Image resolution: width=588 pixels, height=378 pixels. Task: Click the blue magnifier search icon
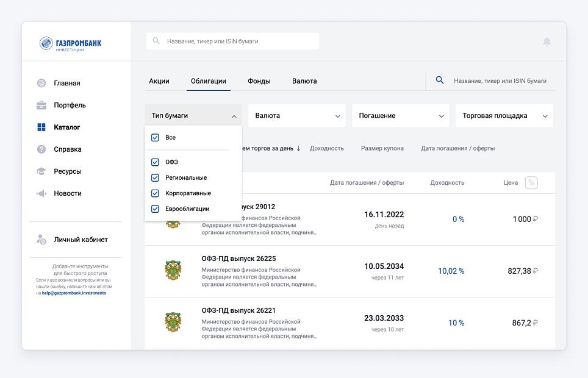tap(440, 80)
